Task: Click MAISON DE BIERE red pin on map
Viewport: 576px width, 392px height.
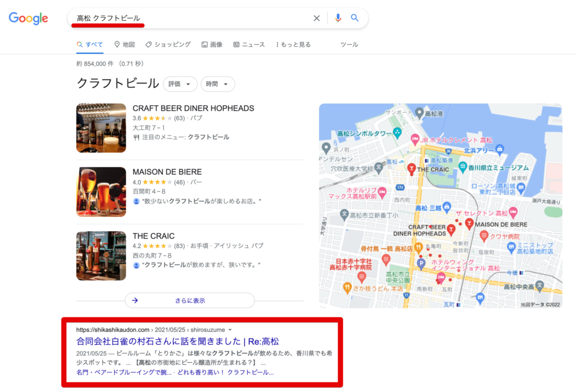Action: [469, 224]
